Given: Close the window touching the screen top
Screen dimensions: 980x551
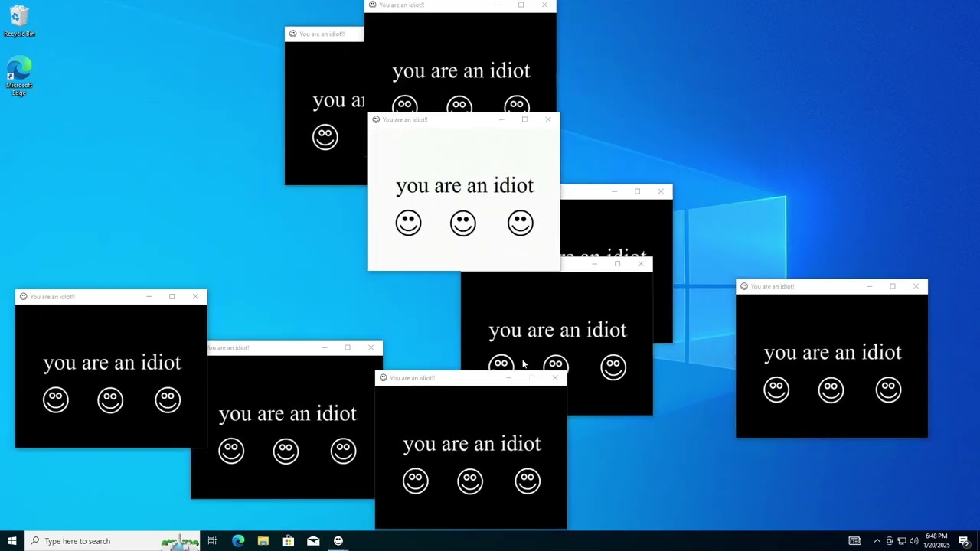Looking at the screenshot, I should point(544,5).
